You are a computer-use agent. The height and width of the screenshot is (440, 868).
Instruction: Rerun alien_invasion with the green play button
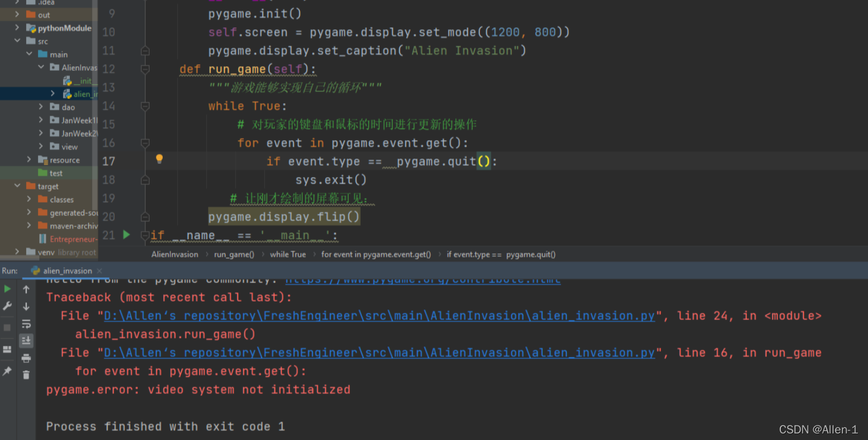point(7,289)
